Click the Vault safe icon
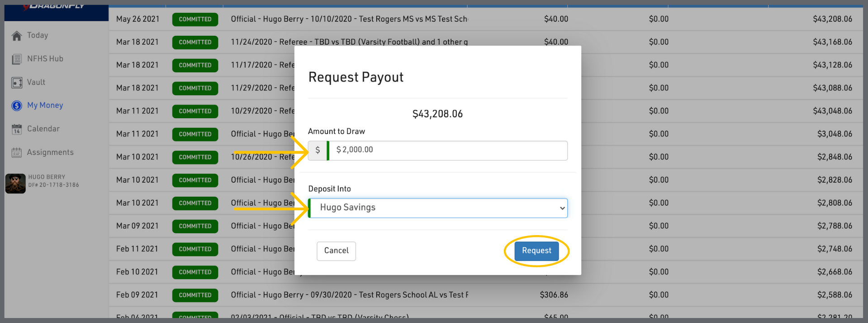This screenshot has height=323, width=868. (x=17, y=82)
